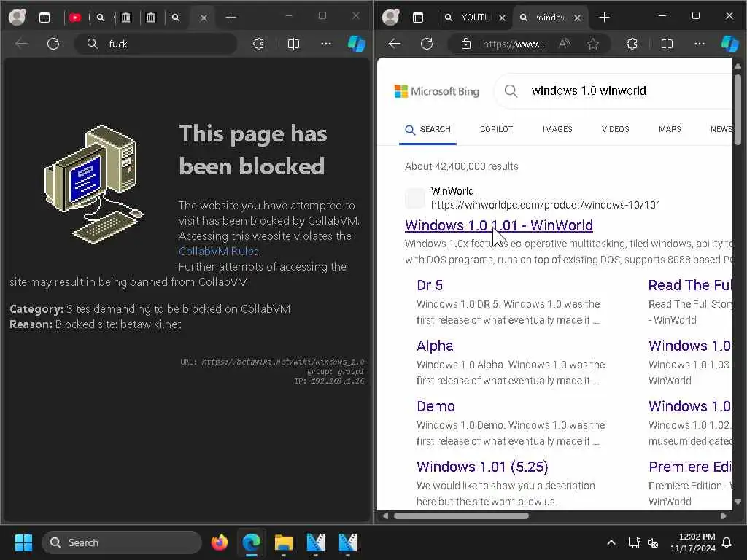Image resolution: width=747 pixels, height=560 pixels.
Task: Open Settings and more in left window
Action: tap(326, 44)
